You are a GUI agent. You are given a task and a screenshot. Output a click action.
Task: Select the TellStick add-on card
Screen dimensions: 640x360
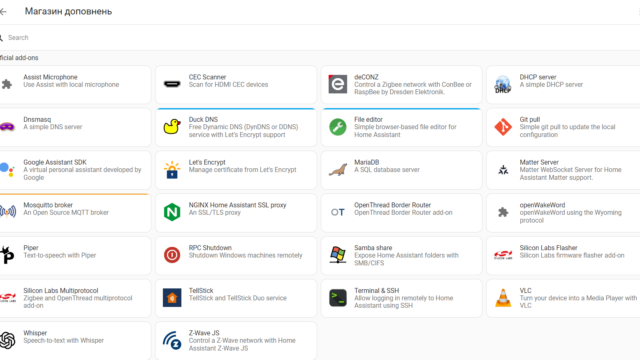pos(236,298)
